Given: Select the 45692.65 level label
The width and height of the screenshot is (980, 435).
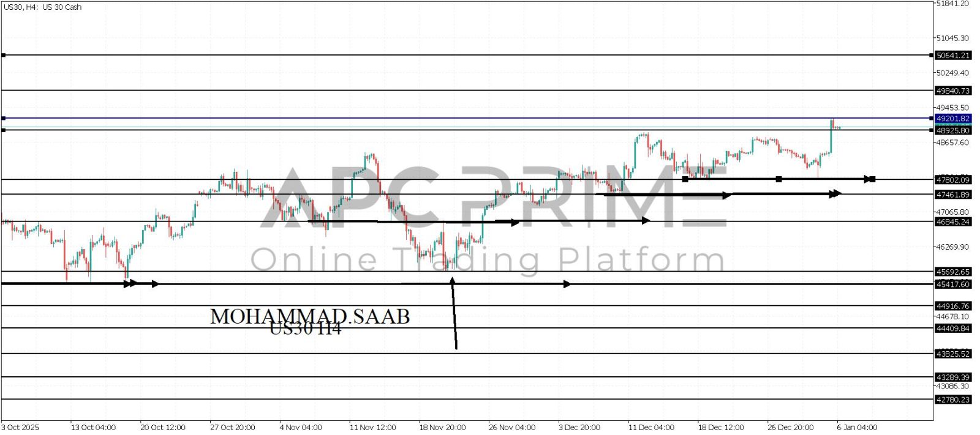Looking at the screenshot, I should pos(952,272).
